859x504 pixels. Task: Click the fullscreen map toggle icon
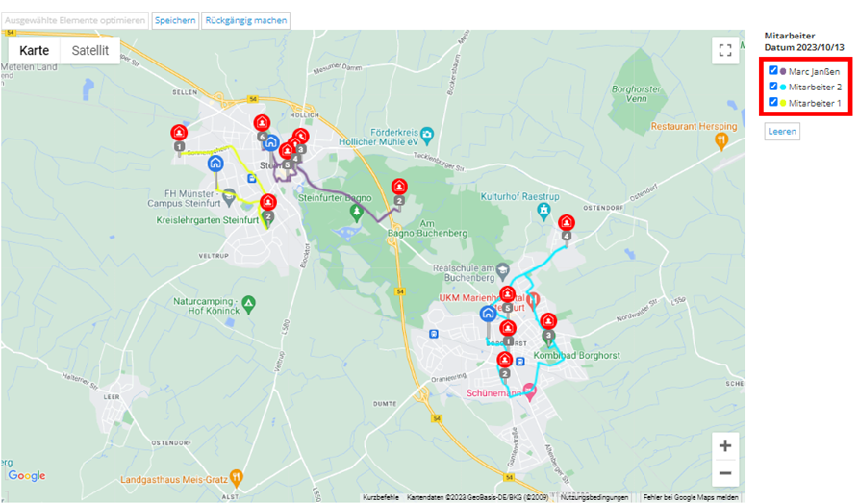[x=724, y=50]
